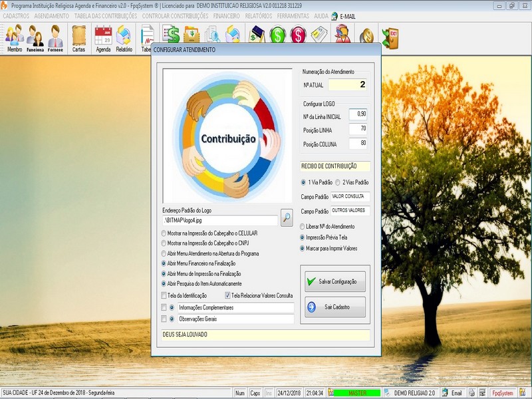This screenshot has height=399, width=532.
Task: Click the checklist with green dollar icon
Action: (171, 34)
